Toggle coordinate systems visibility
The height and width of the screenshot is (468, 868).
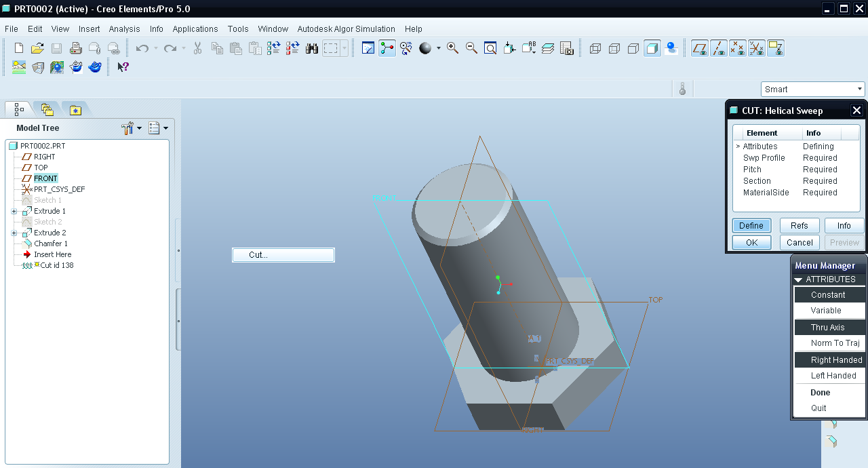757,48
